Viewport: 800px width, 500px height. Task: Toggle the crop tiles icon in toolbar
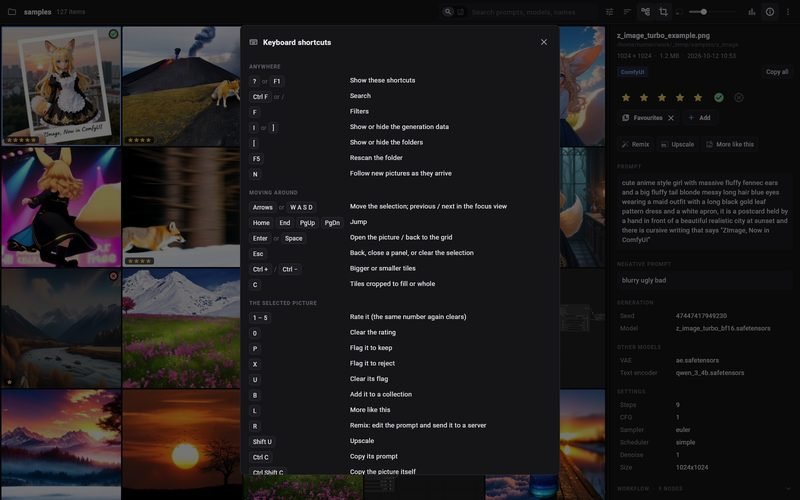[x=663, y=12]
